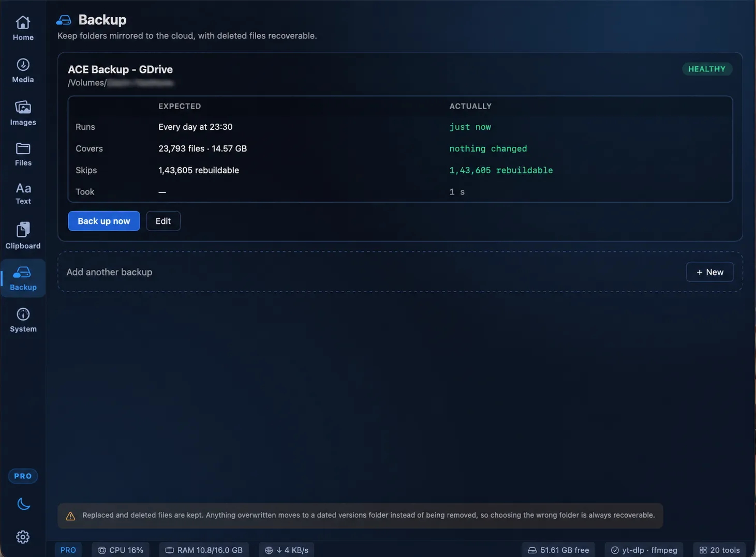
Task: Click the + New backup button
Action: click(x=709, y=272)
